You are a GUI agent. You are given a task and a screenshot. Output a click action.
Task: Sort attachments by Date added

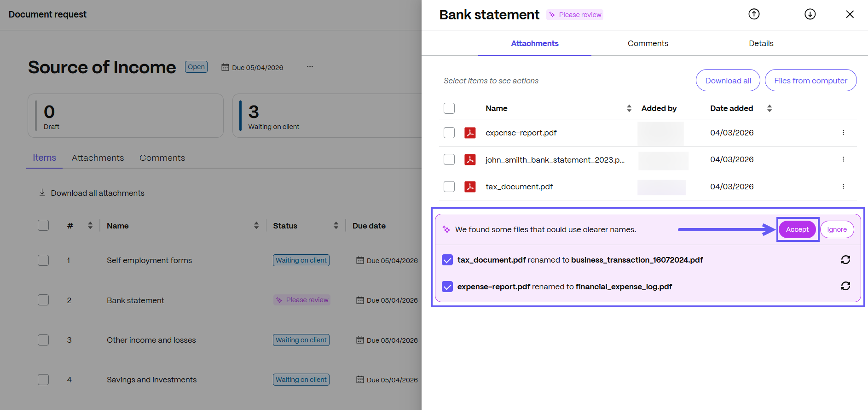770,108
